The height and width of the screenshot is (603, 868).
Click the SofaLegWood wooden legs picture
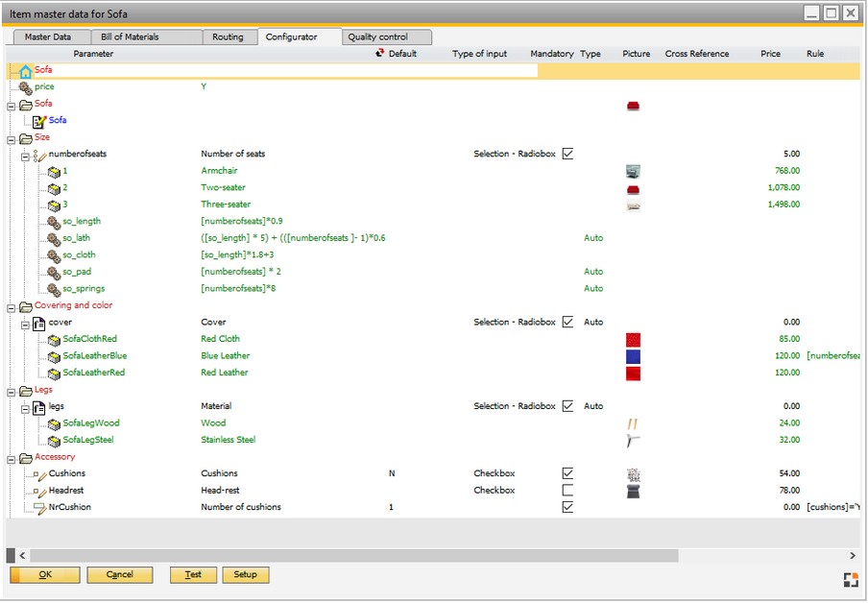633,422
